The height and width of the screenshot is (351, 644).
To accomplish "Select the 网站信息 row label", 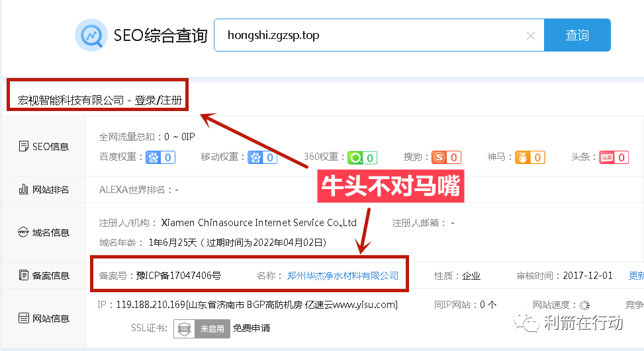I will pos(51,319).
